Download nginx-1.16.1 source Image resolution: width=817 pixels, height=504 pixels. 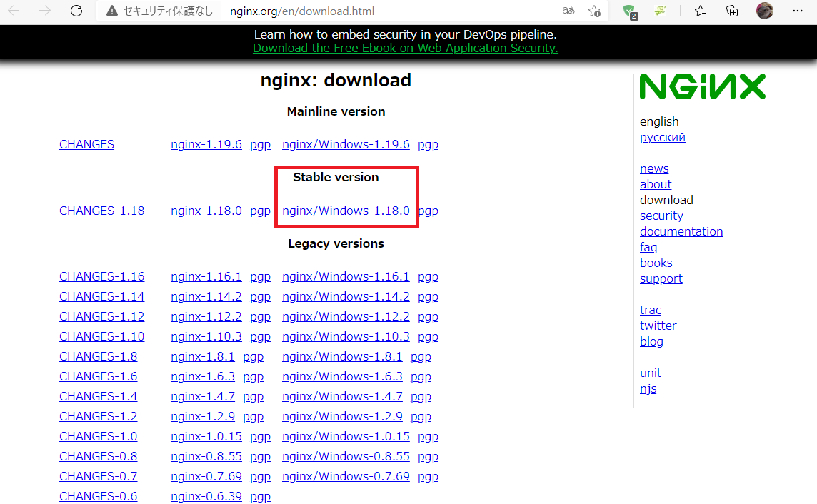206,276
